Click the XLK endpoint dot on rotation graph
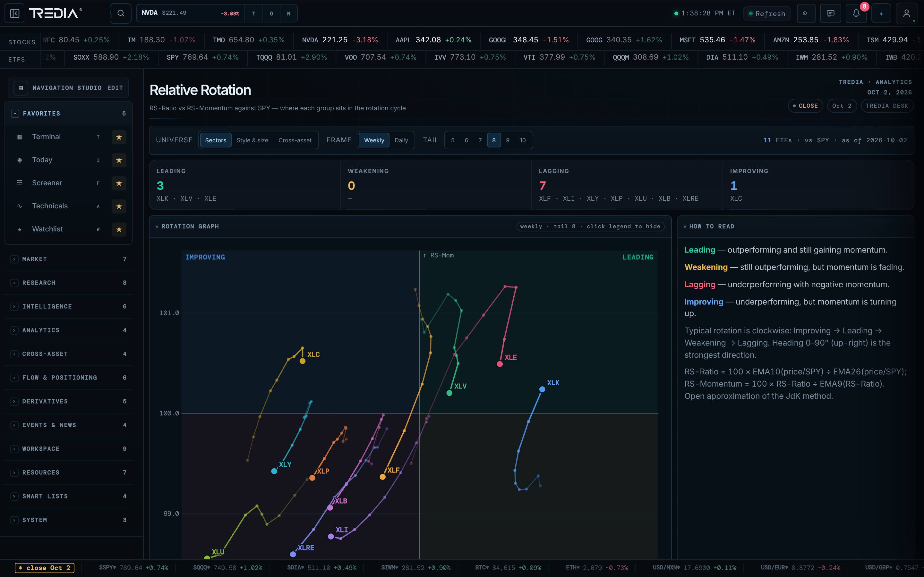Screen dimensions: 924x577 [542, 389]
